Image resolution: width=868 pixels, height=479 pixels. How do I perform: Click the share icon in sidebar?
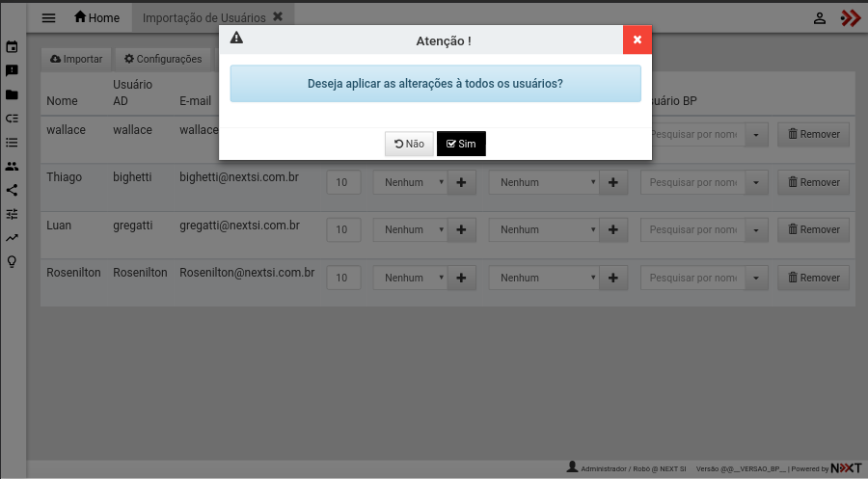click(13, 190)
